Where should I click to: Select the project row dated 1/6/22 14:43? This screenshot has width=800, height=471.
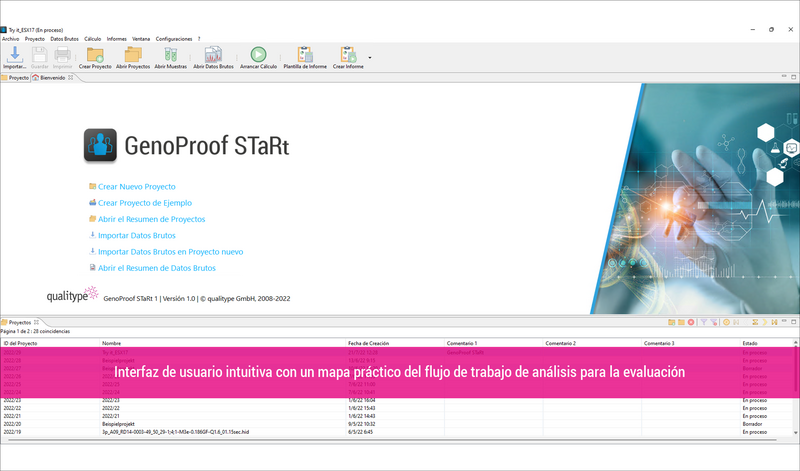tap(396, 416)
